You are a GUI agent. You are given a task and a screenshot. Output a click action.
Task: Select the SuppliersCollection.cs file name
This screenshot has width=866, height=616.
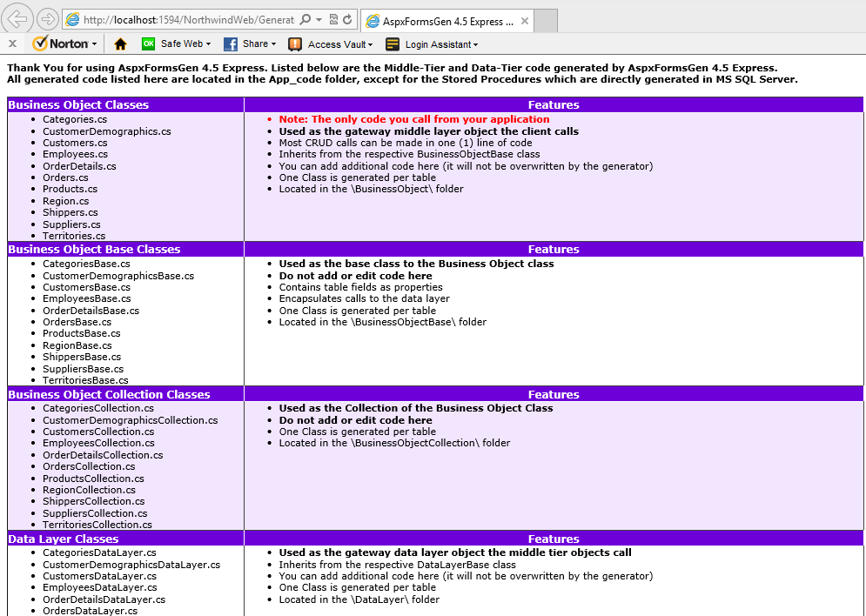click(x=95, y=513)
